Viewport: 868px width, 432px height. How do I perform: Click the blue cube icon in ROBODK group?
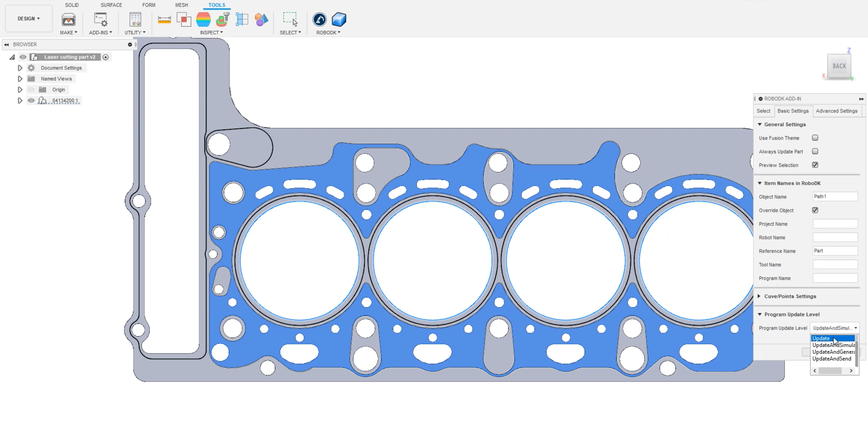click(x=339, y=19)
